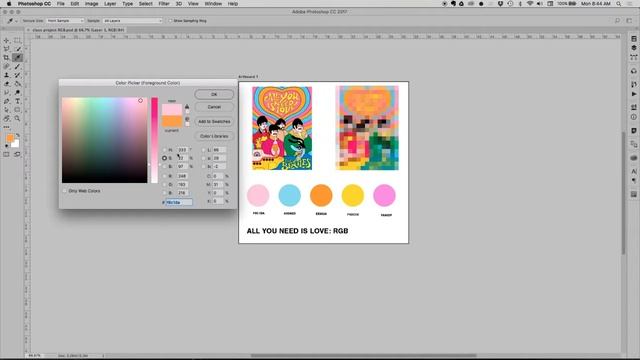
Task: Click the vertical pink color slider
Action: click(x=154, y=140)
